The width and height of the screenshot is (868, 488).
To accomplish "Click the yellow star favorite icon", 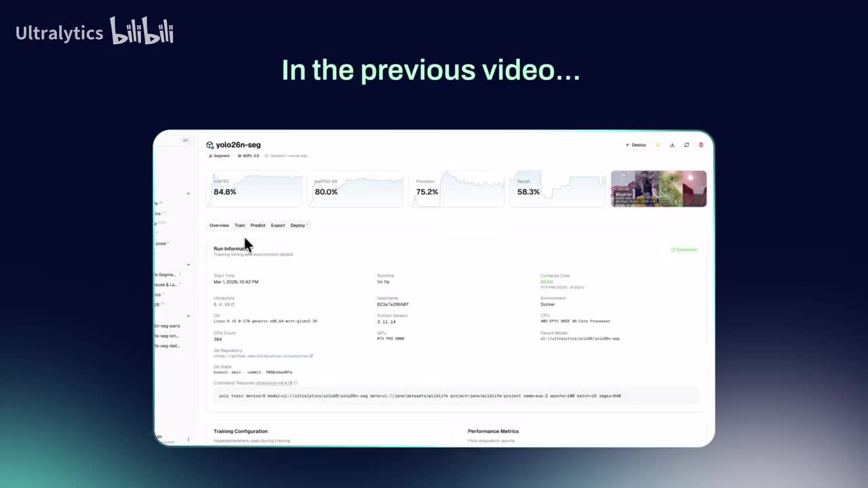I will [658, 145].
